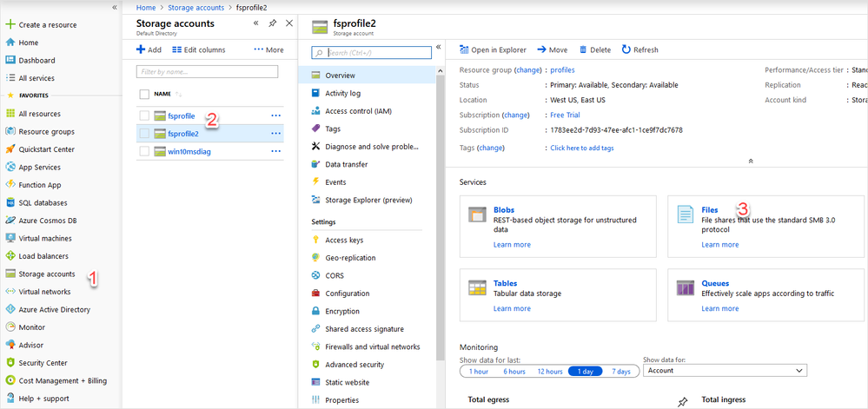Click the Filter by name input field
The height and width of the screenshot is (409, 868).
click(207, 71)
